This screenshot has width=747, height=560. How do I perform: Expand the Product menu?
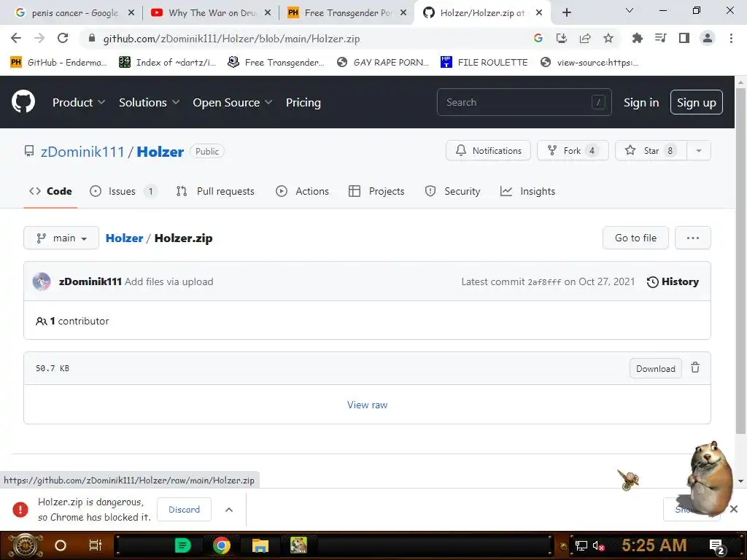pyautogui.click(x=79, y=102)
